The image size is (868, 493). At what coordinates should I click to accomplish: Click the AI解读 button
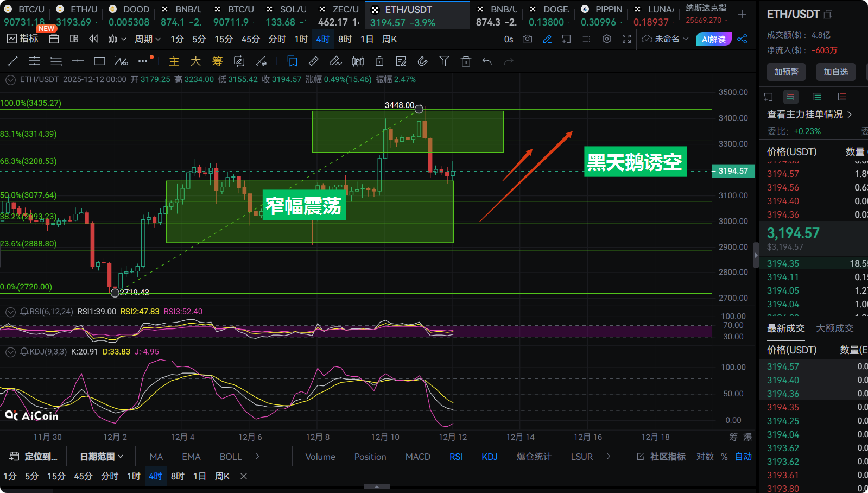(713, 39)
